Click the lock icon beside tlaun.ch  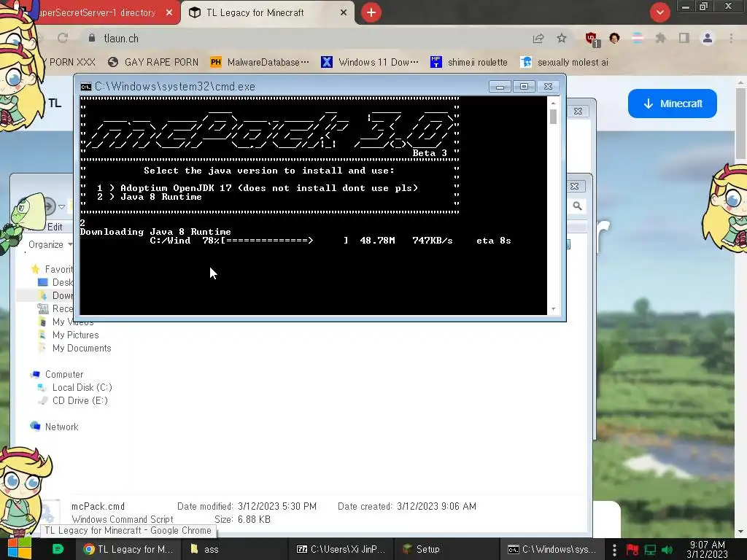(92, 38)
